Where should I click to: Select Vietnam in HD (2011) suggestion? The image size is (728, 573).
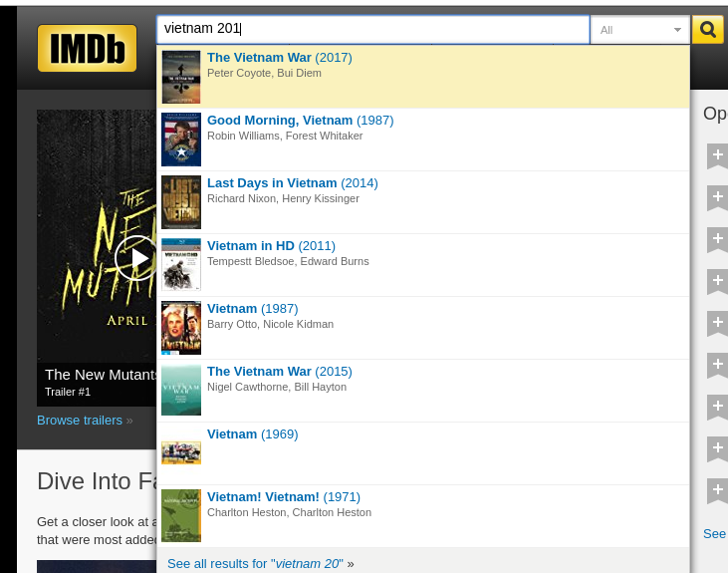pyautogui.click(x=423, y=265)
